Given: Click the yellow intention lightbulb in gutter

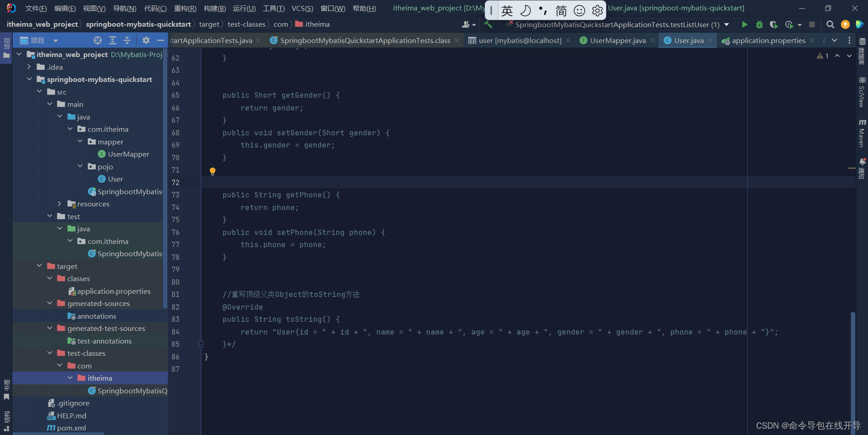Looking at the screenshot, I should point(213,171).
